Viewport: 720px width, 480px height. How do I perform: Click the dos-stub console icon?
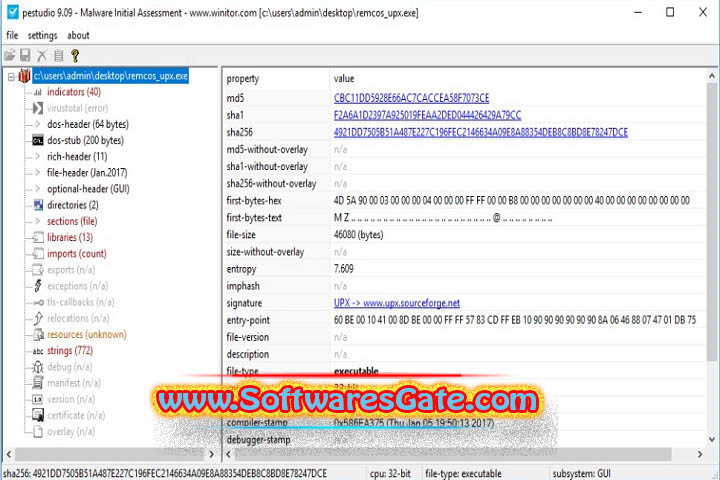coord(38,141)
